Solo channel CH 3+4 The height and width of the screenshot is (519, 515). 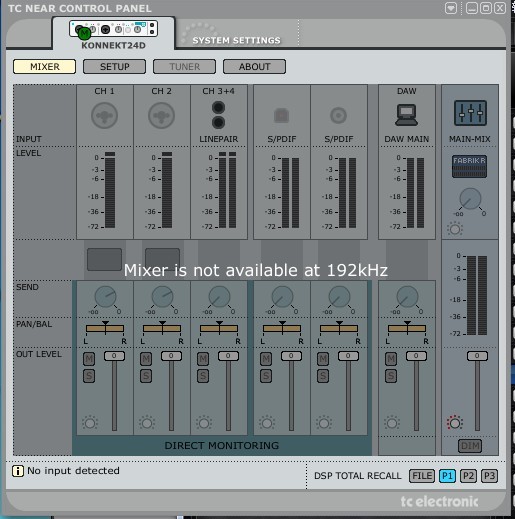coord(203,376)
